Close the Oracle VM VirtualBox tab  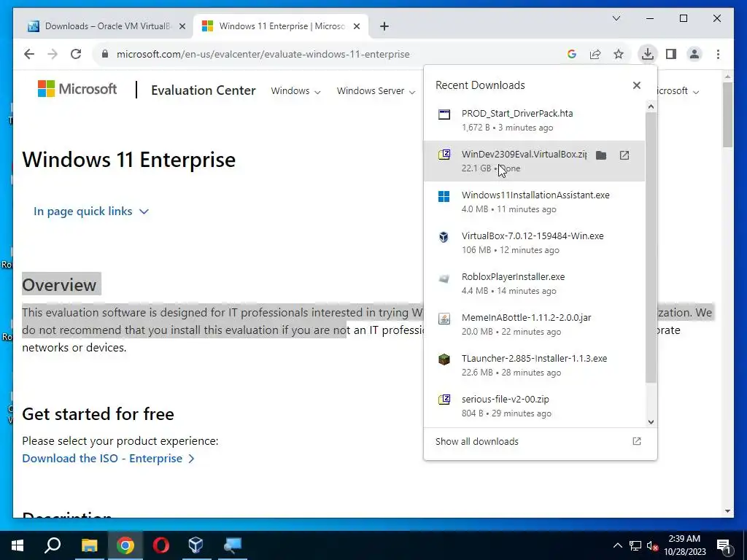point(182,27)
